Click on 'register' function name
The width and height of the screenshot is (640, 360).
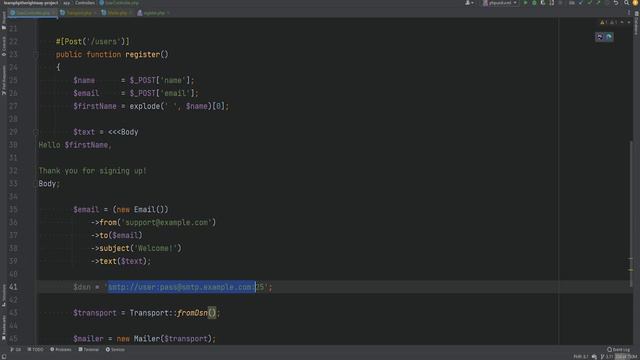(x=142, y=54)
